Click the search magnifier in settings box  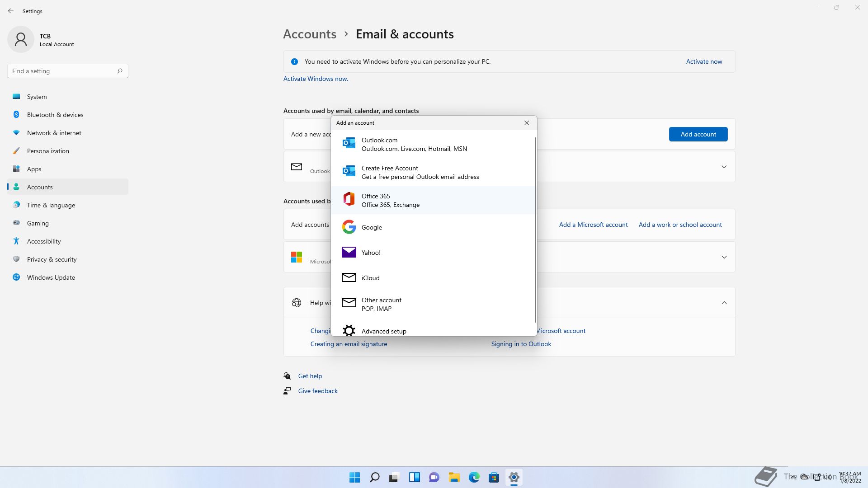[120, 71]
